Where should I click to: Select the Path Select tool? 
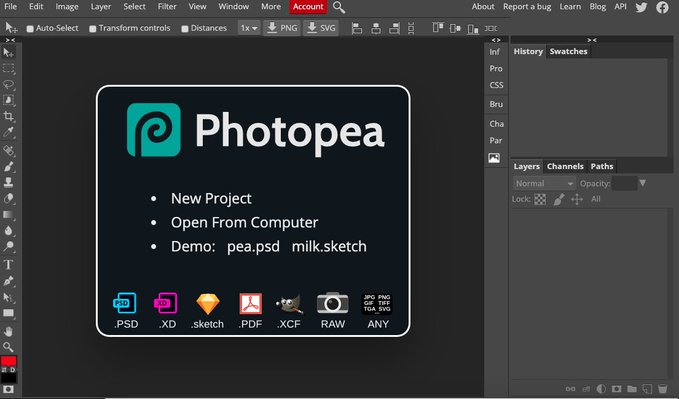tap(8, 297)
